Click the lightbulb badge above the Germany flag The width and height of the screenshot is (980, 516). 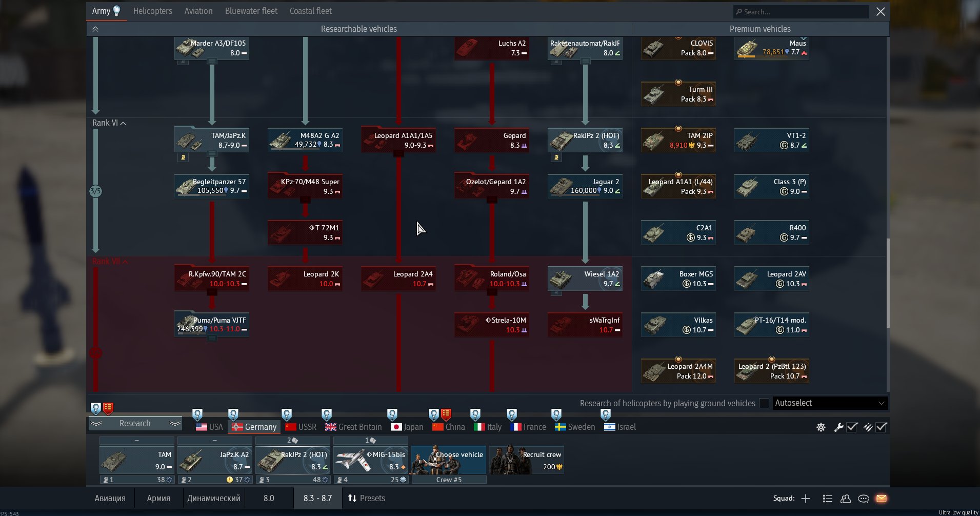click(233, 414)
